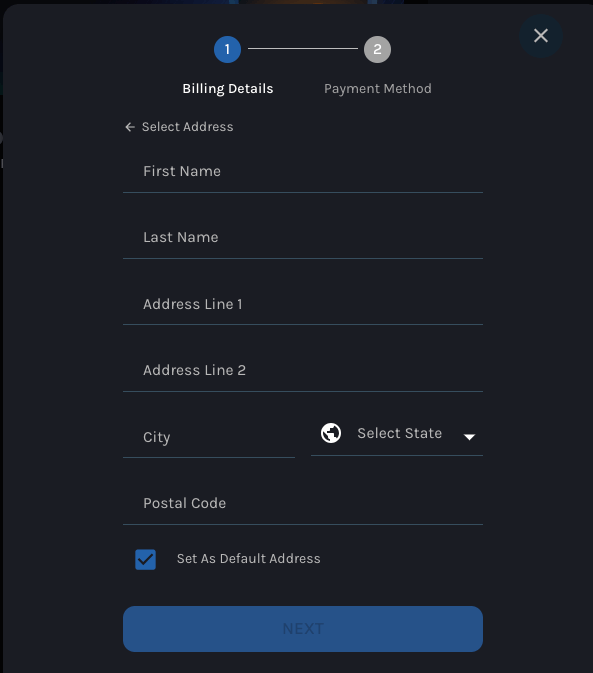Focus the Last Name field
The height and width of the screenshot is (673, 593).
303,238
